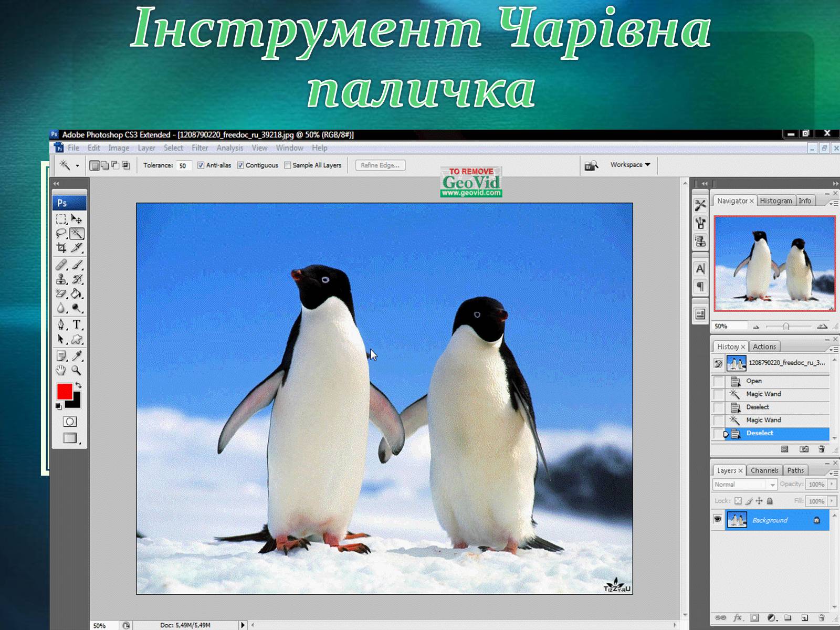Move the Navigator zoom slider handle

pos(786,327)
